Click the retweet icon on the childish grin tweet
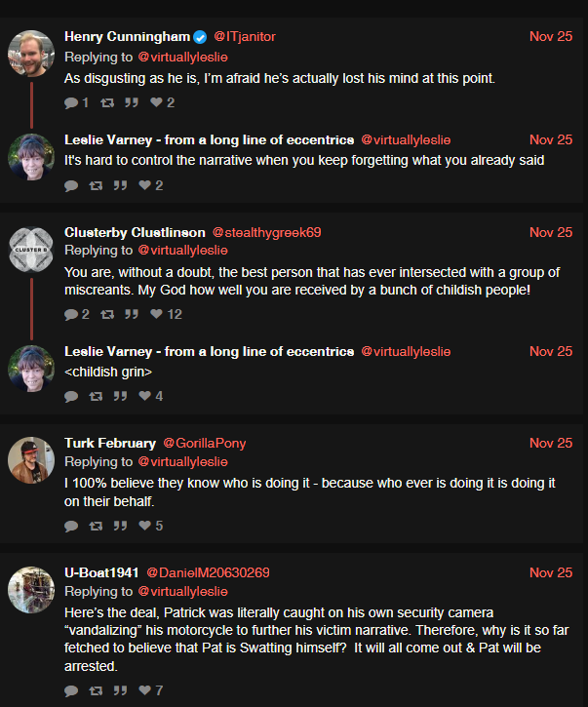 96,396
